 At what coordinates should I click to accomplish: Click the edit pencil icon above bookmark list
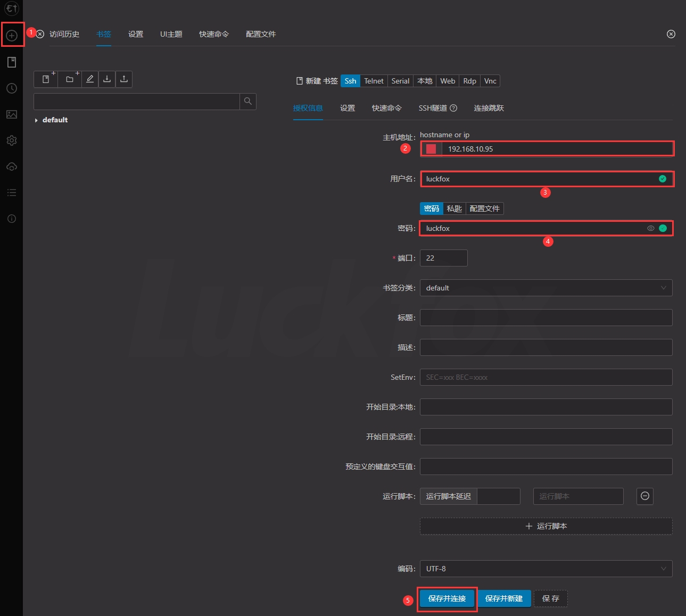[90, 79]
